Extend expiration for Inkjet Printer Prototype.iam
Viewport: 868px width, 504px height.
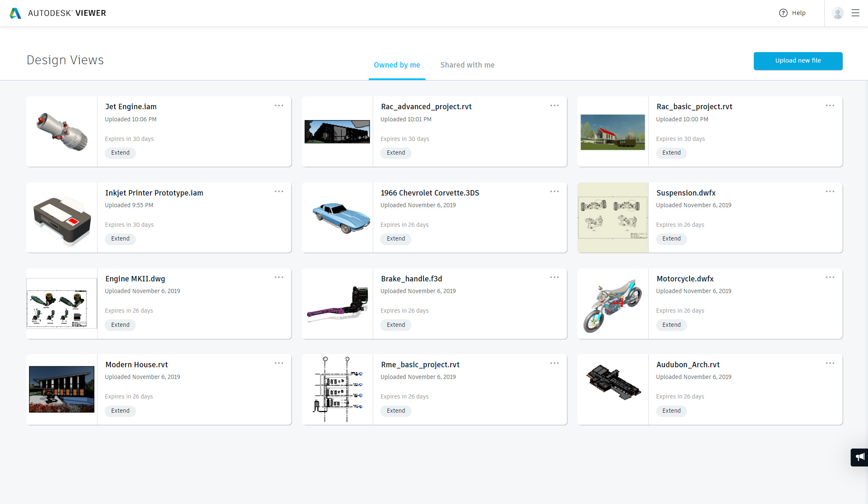tap(120, 238)
